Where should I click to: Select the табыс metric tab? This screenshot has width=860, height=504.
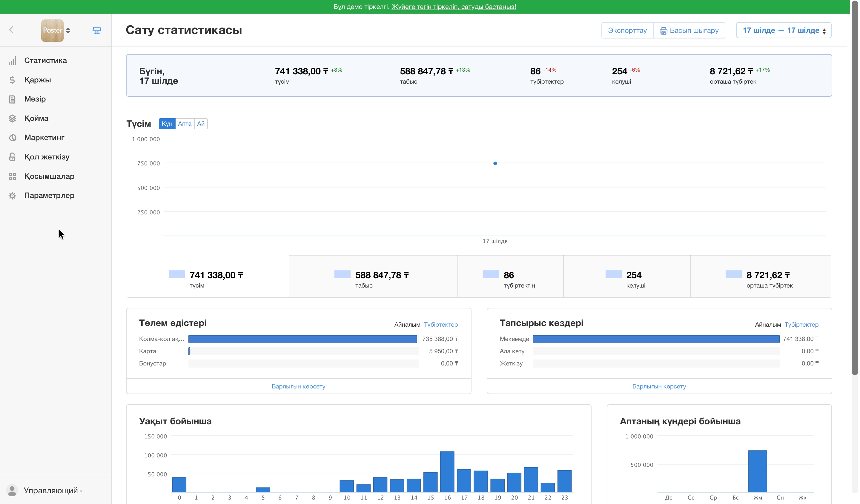tap(373, 276)
